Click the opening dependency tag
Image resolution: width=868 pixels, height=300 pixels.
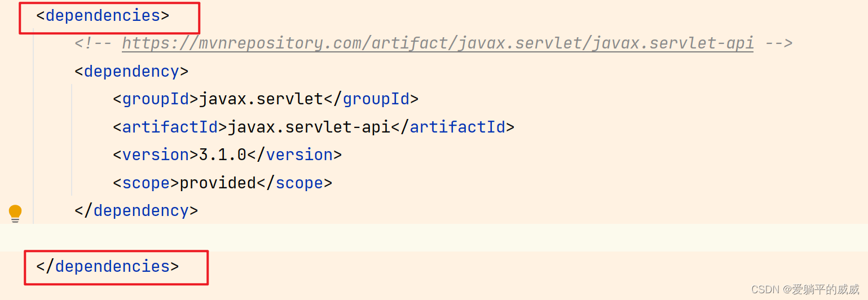(131, 72)
